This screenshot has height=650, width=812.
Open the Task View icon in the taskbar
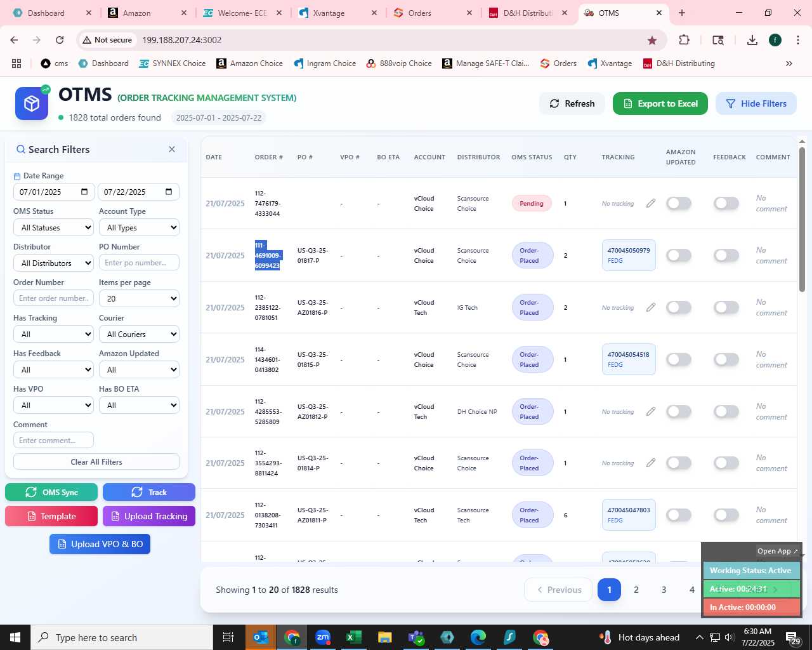228,637
